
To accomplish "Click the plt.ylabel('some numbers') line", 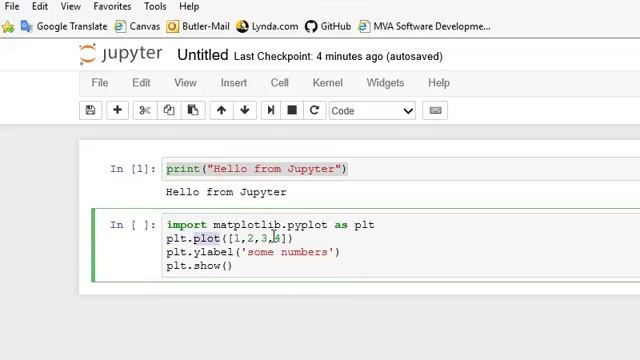I will 253,252.
